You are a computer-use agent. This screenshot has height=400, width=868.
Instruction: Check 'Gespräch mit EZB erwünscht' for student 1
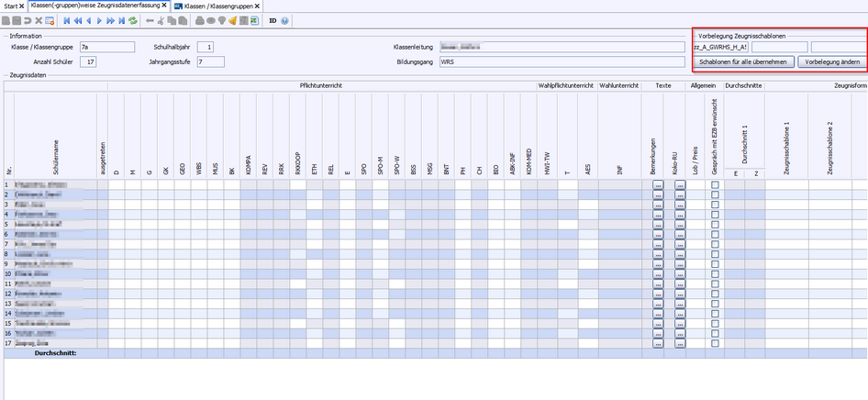point(715,184)
